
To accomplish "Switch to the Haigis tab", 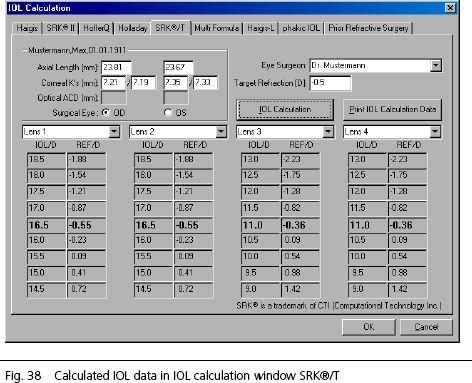I will click(x=27, y=28).
